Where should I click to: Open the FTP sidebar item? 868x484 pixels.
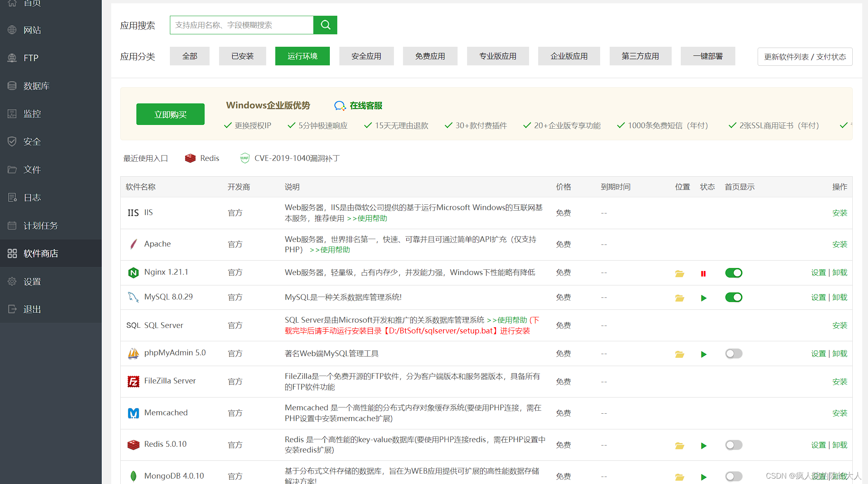[50, 58]
